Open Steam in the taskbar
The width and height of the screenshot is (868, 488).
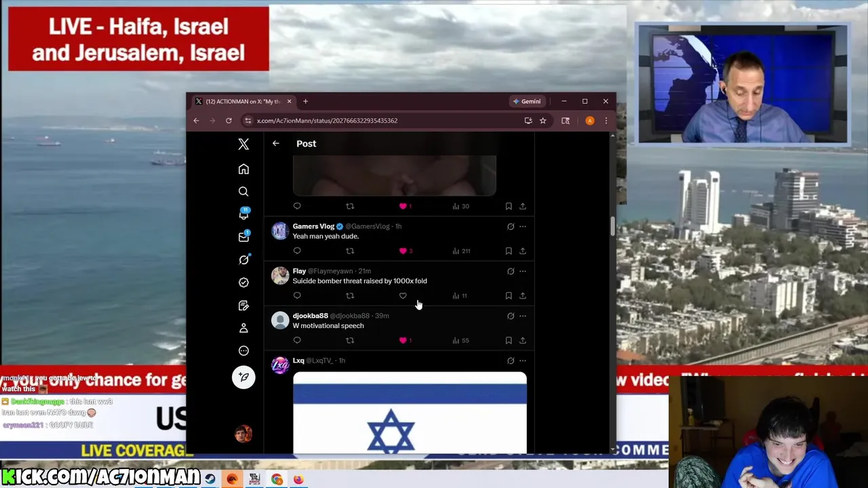point(210,479)
